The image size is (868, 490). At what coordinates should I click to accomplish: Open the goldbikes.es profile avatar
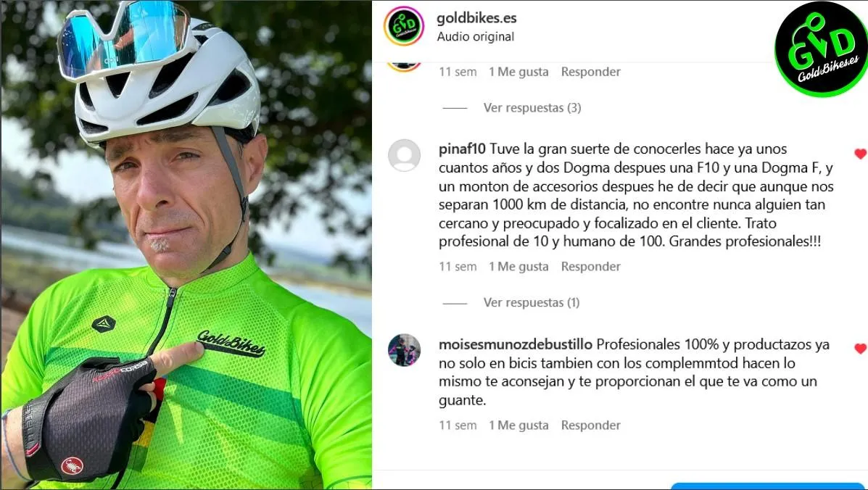click(x=404, y=27)
